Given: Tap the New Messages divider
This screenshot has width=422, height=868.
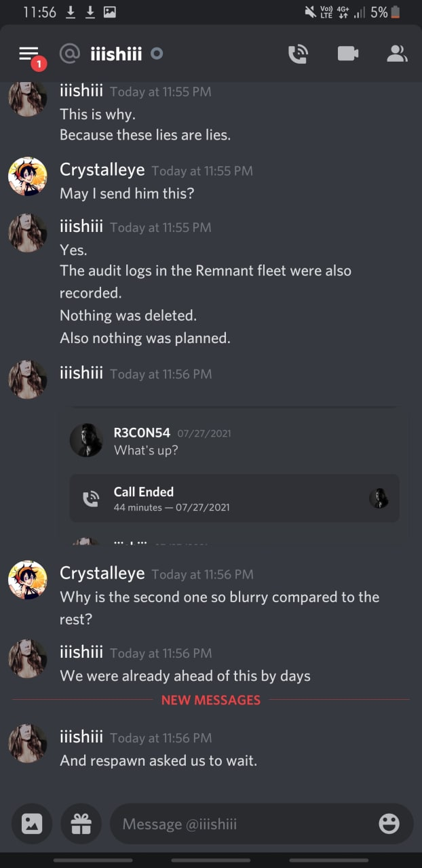Looking at the screenshot, I should pos(211,700).
